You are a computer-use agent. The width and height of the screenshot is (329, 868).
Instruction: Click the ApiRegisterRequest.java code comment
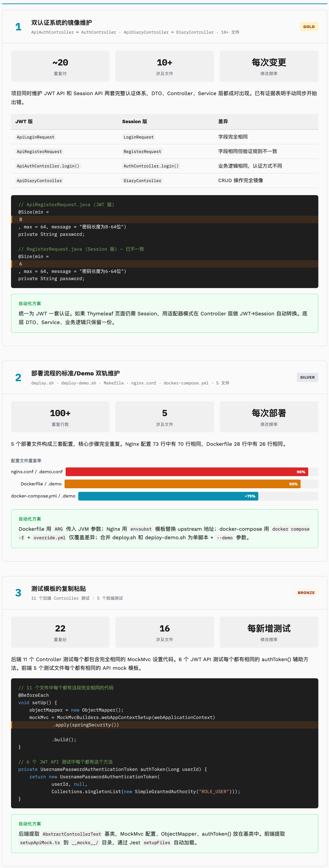click(x=66, y=205)
